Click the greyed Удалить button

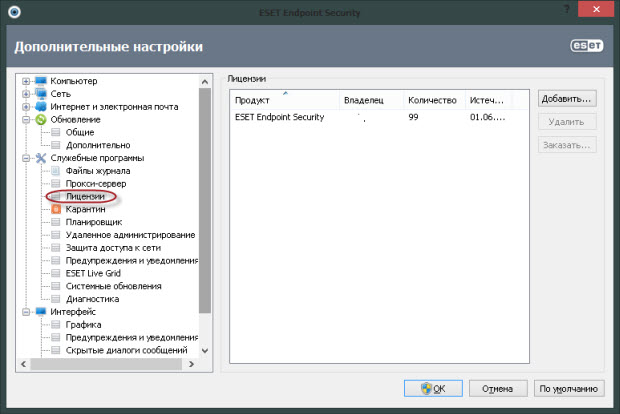[x=567, y=122]
